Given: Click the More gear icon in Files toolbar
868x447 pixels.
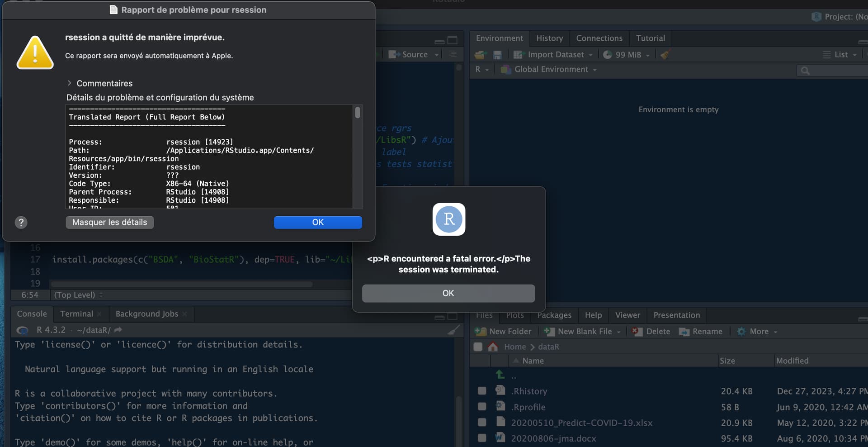Looking at the screenshot, I should [x=741, y=332].
